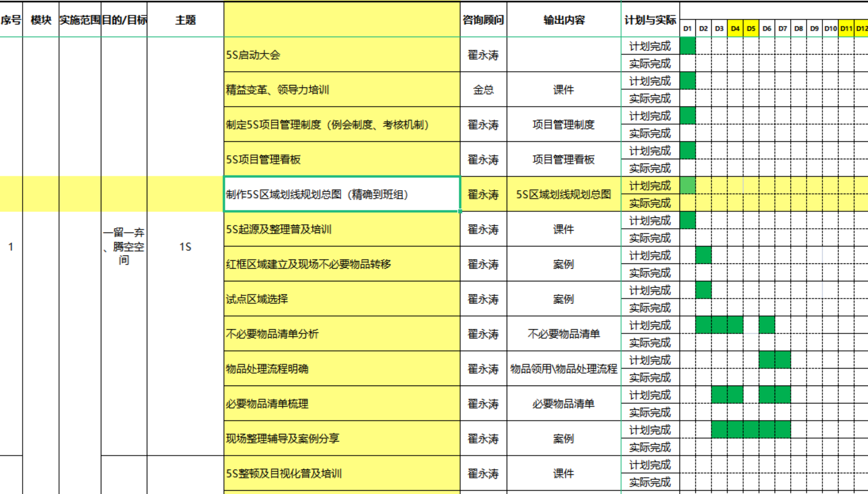Click the 金总 consultant cell
Screen dimensions: 868x494
[483, 90]
